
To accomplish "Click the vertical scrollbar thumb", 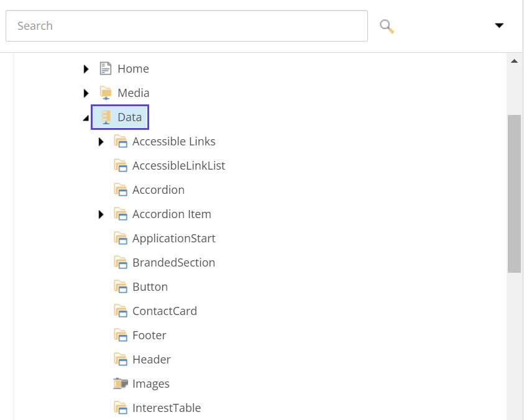I will [x=514, y=194].
